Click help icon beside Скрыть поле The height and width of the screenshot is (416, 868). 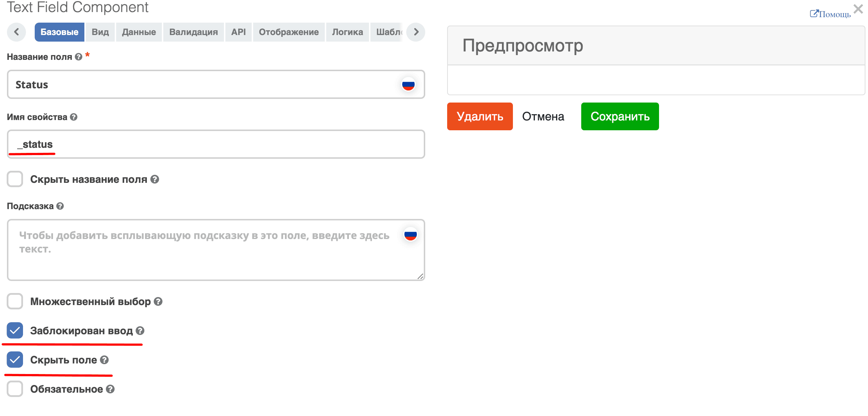pos(104,360)
